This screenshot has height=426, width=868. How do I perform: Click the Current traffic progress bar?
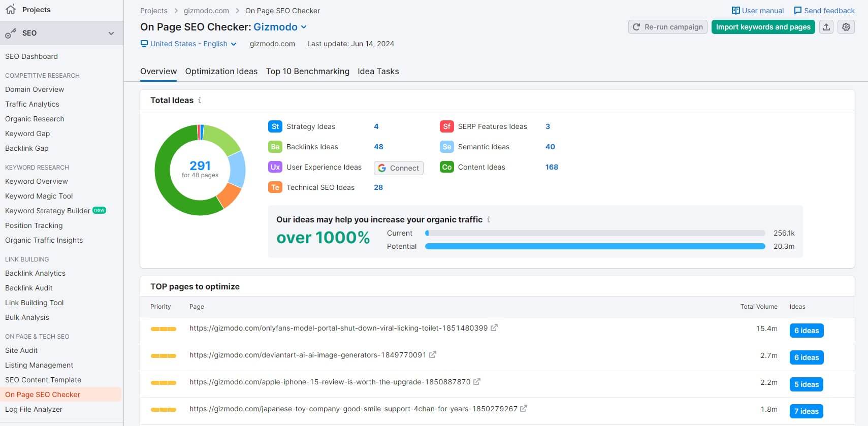coord(595,233)
